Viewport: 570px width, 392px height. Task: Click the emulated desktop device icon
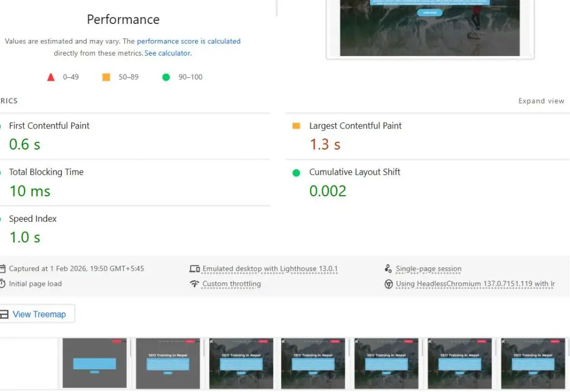(x=194, y=269)
